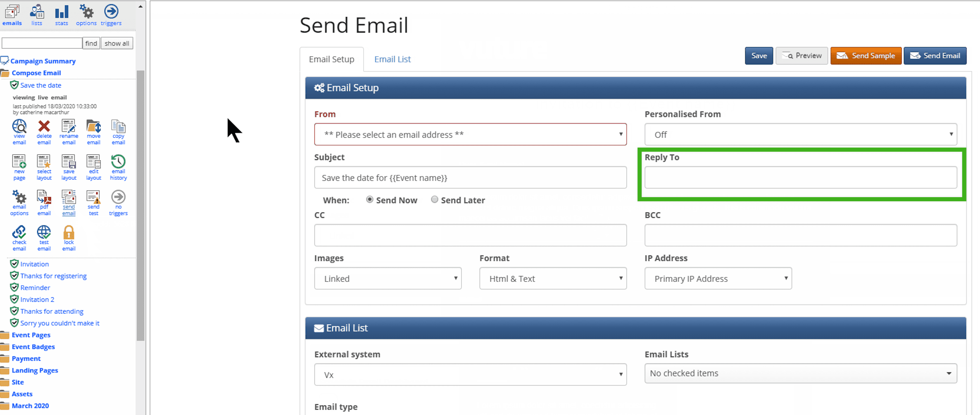Open email options gear icon
The width and height of the screenshot is (980, 415).
[19, 197]
